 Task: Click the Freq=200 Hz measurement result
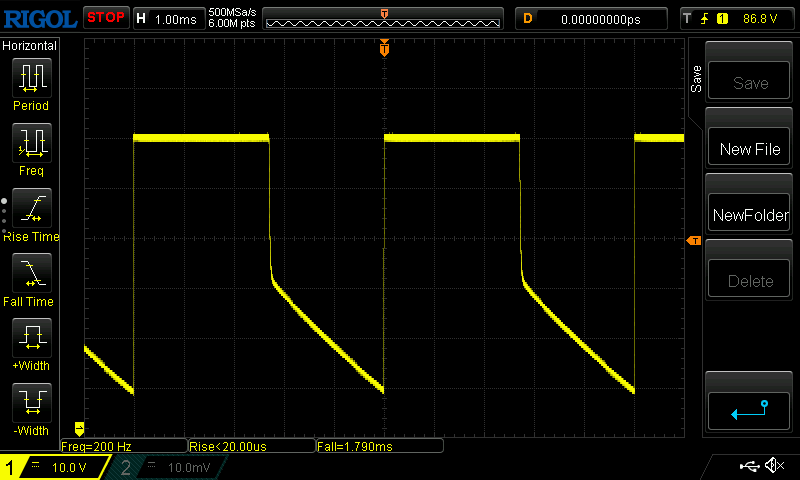pyautogui.click(x=123, y=446)
